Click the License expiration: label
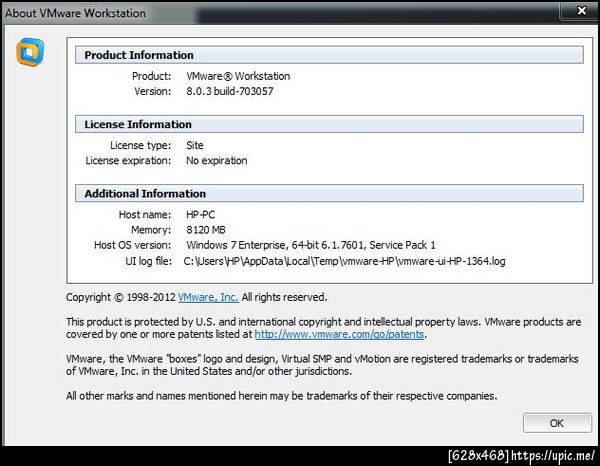600x466 pixels. click(128, 161)
